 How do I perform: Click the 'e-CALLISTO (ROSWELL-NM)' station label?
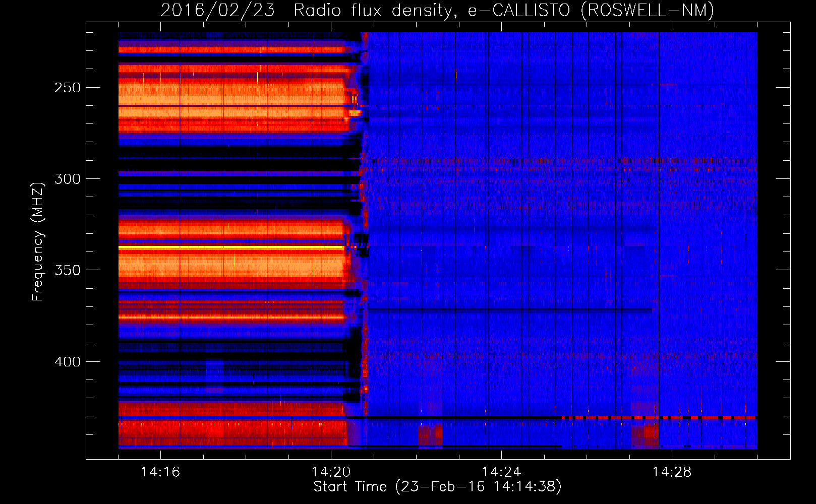pos(591,11)
